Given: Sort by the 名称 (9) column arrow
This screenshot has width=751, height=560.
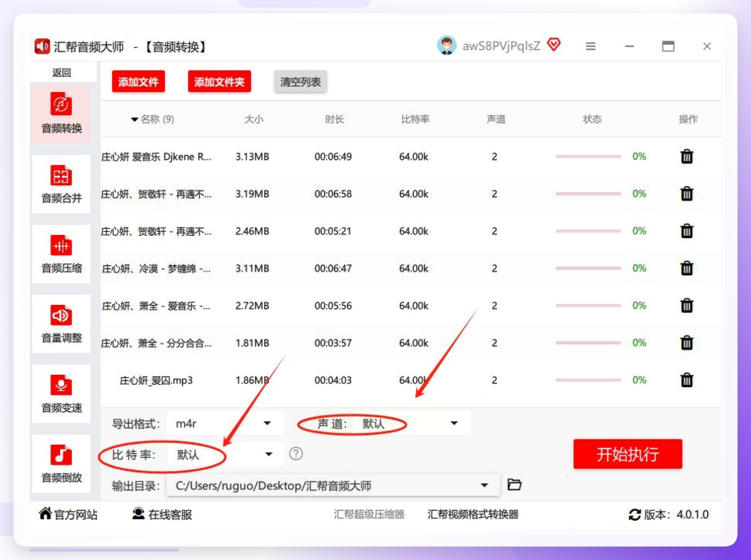Looking at the screenshot, I should click(134, 119).
